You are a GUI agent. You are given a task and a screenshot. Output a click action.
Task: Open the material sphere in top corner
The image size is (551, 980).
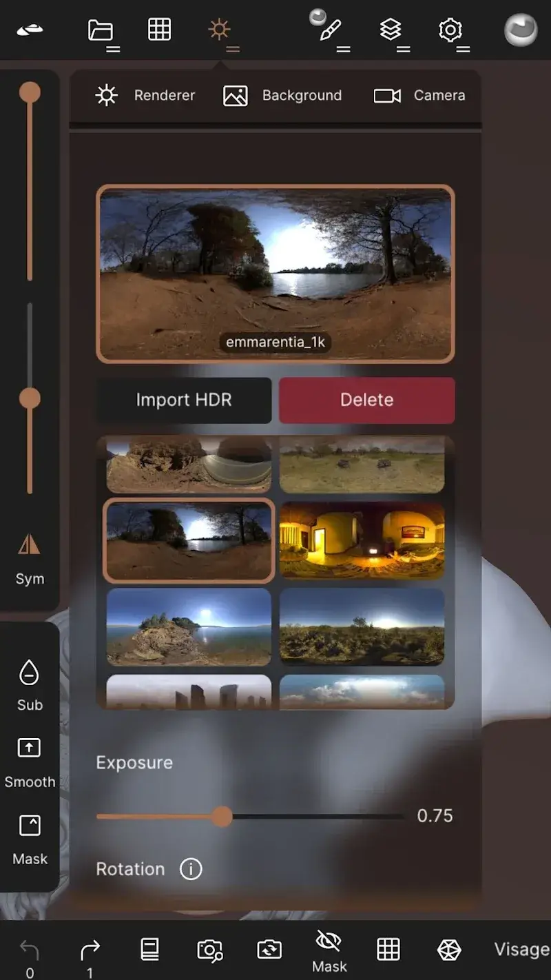tap(521, 30)
